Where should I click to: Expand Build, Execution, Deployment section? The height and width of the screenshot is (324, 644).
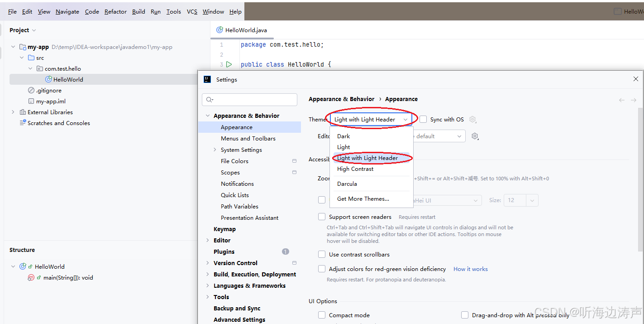(208, 274)
